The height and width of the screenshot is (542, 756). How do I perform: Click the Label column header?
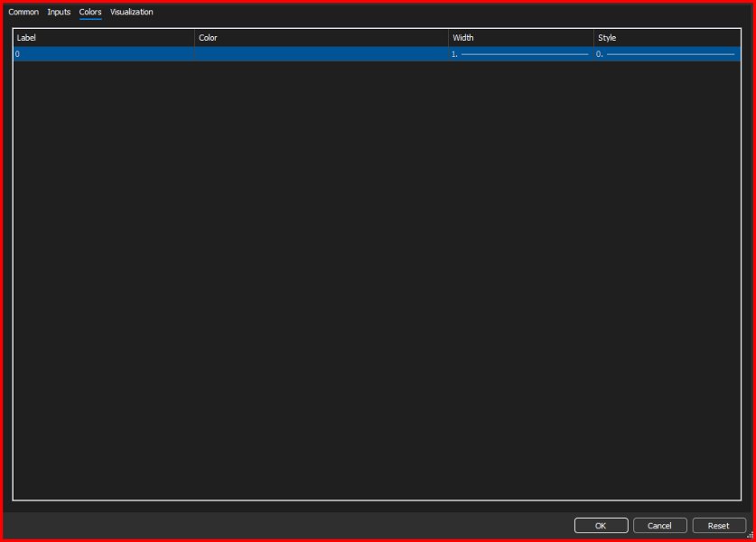point(104,38)
